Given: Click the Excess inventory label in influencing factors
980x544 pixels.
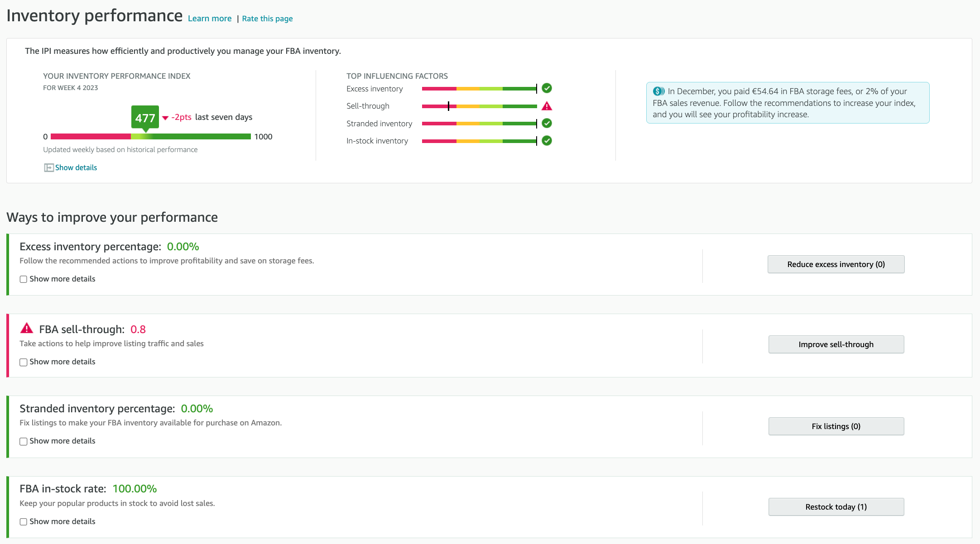Looking at the screenshot, I should click(x=375, y=89).
